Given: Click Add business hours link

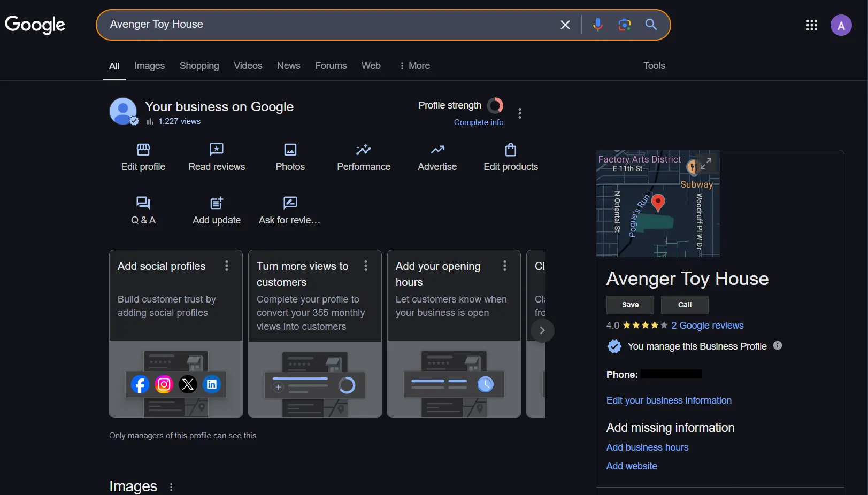Looking at the screenshot, I should (x=647, y=447).
